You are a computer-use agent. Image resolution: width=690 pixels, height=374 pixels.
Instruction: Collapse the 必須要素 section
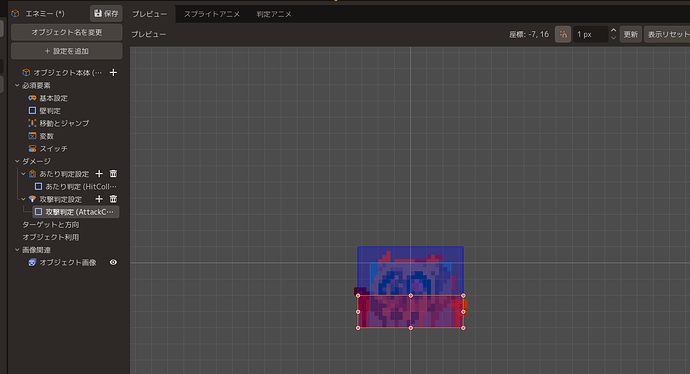pos(17,85)
